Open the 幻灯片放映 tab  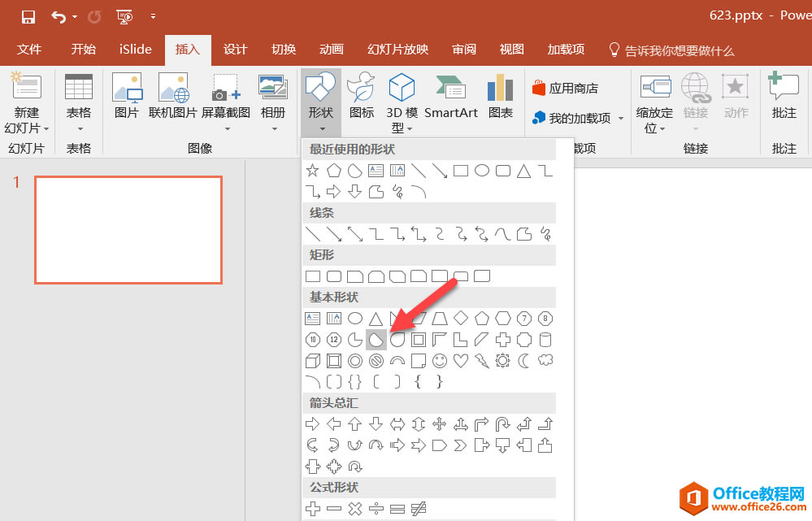point(397,50)
